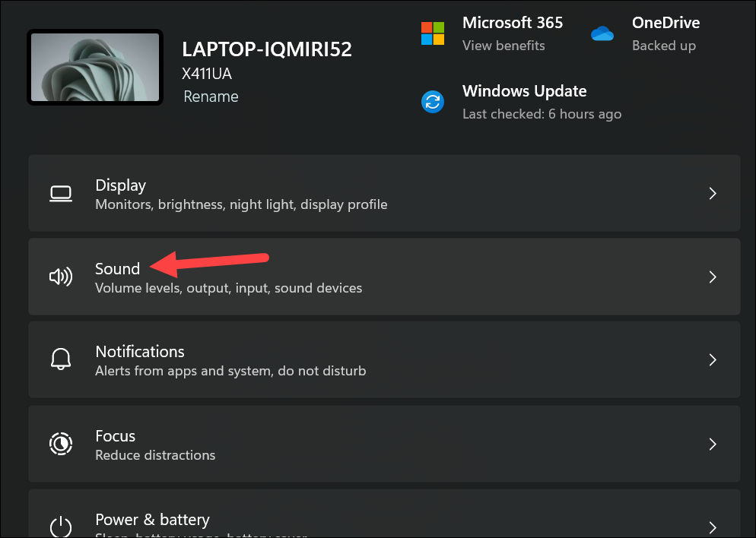Click the Focus icon

[61, 444]
